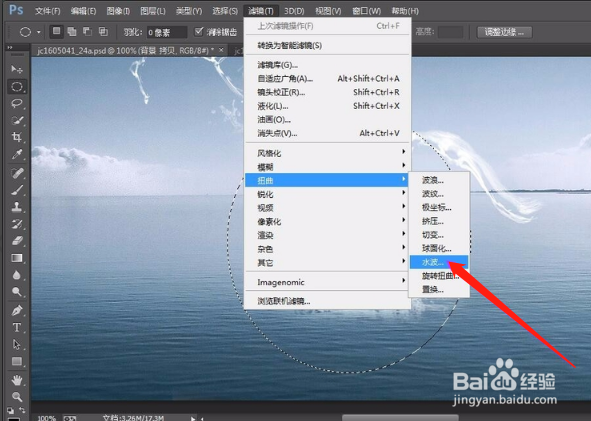Click the default colors reset icon

(x=11, y=410)
